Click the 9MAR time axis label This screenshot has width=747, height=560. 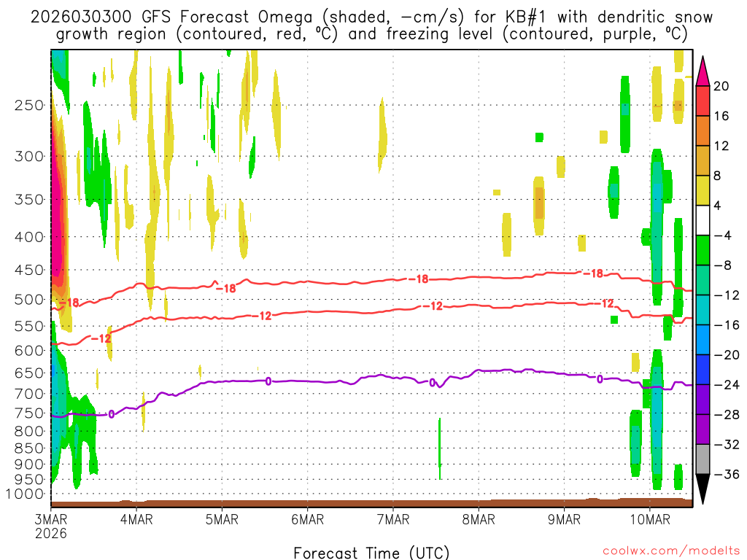(564, 519)
